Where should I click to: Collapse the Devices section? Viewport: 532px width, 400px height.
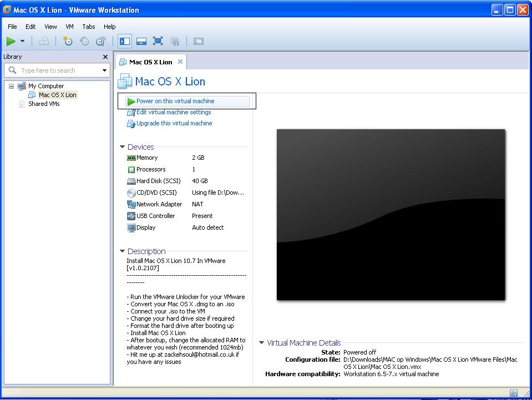[x=123, y=147]
